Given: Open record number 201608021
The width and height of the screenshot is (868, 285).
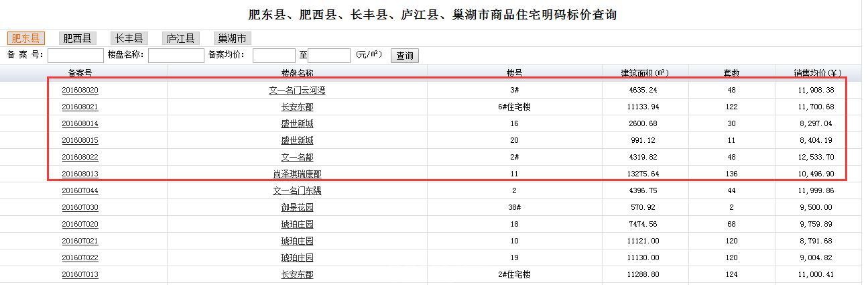Looking at the screenshot, I should click(80, 107).
